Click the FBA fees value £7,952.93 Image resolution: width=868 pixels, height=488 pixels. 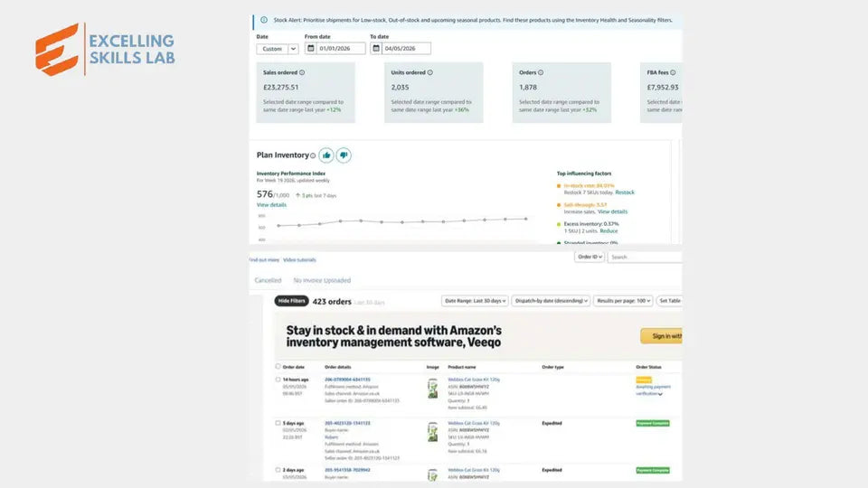click(x=663, y=88)
